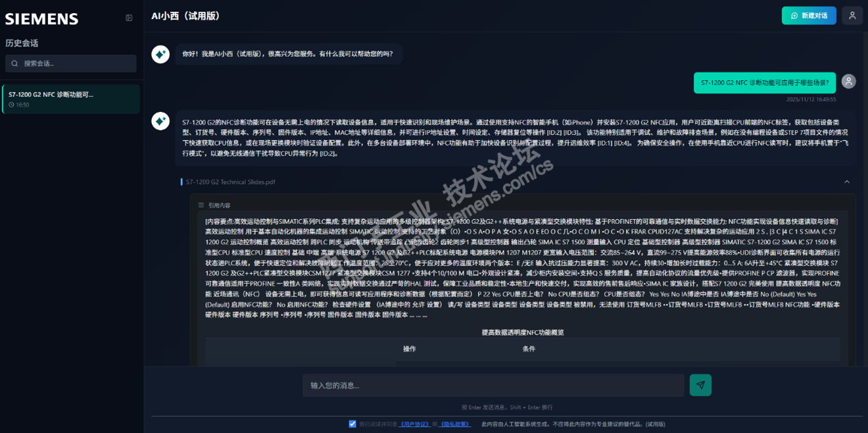
Task: Click the 操作 table column header
Action: [x=409, y=349]
